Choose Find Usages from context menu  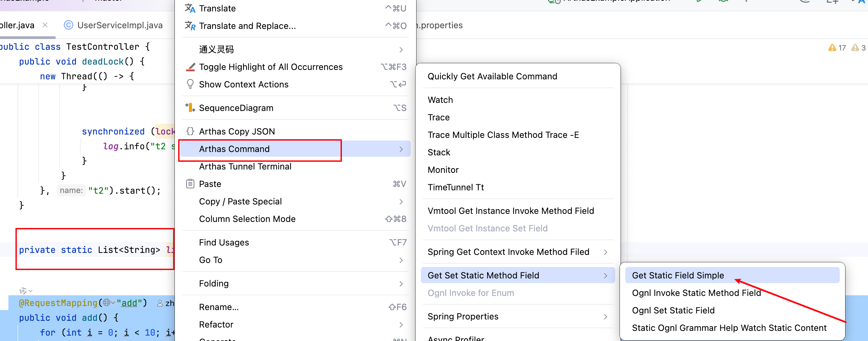(x=224, y=242)
